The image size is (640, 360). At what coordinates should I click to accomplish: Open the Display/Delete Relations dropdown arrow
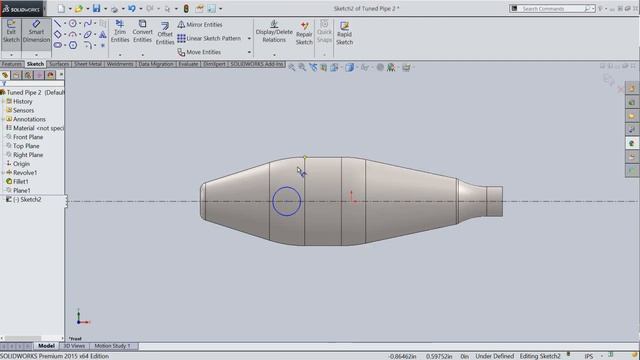274,54
